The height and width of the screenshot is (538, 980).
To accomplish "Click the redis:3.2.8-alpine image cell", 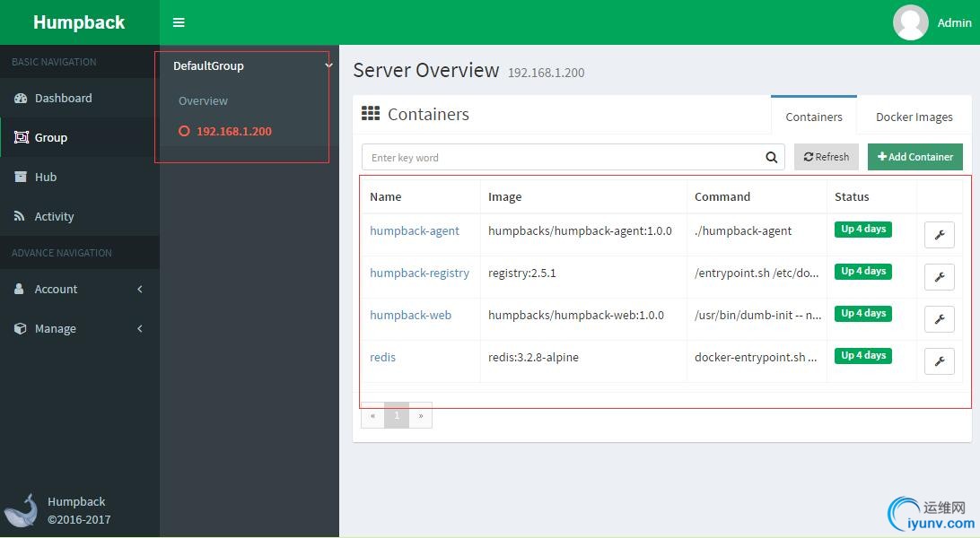I will click(533, 357).
